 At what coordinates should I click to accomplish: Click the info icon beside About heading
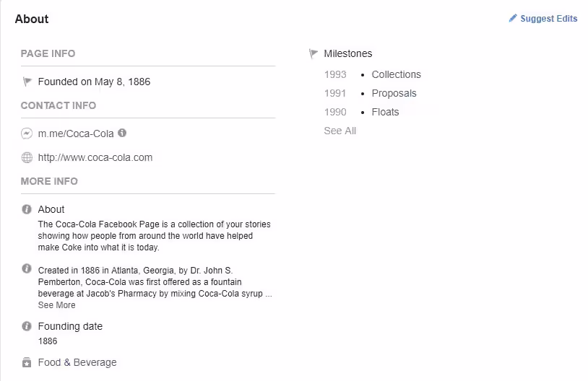27,209
